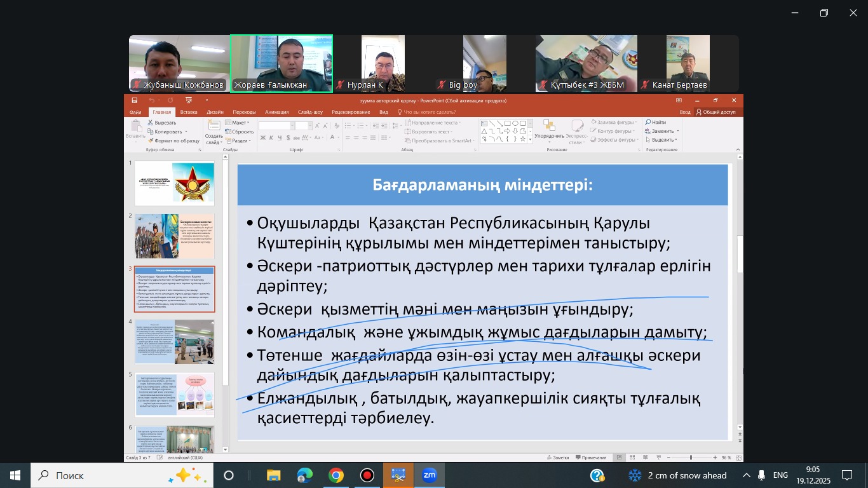This screenshot has width=868, height=488.
Task: Switch to Slide Sorter view icon
Action: (x=632, y=457)
